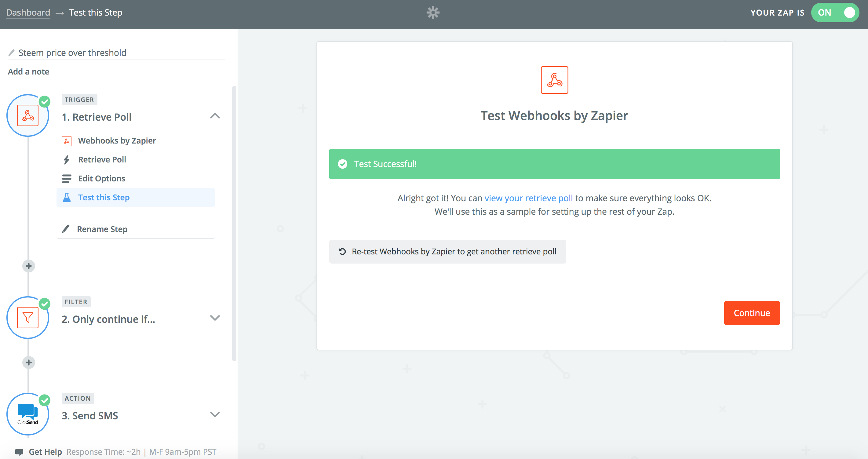The height and width of the screenshot is (459, 868).
Task: Click the lines icon beside Edit Options
Action: 67,179
